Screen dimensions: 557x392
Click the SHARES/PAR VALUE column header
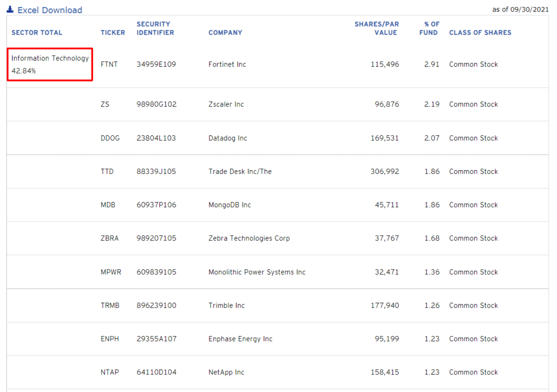point(376,28)
